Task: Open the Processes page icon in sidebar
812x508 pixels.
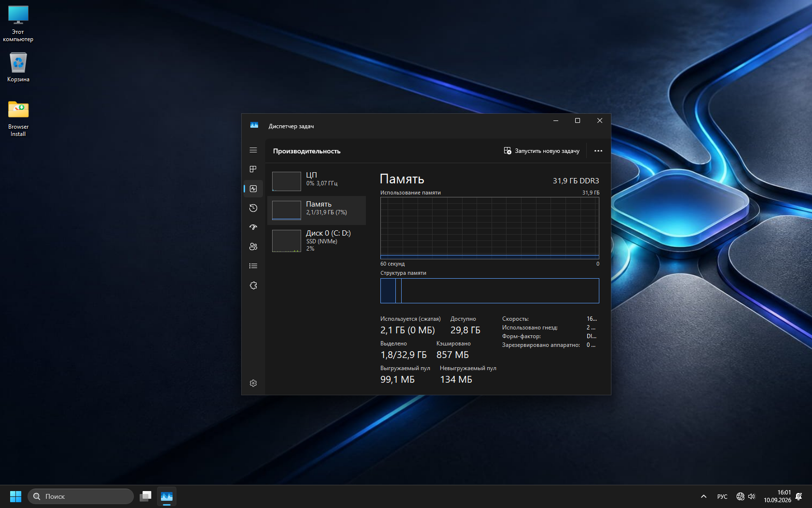Action: [x=253, y=169]
